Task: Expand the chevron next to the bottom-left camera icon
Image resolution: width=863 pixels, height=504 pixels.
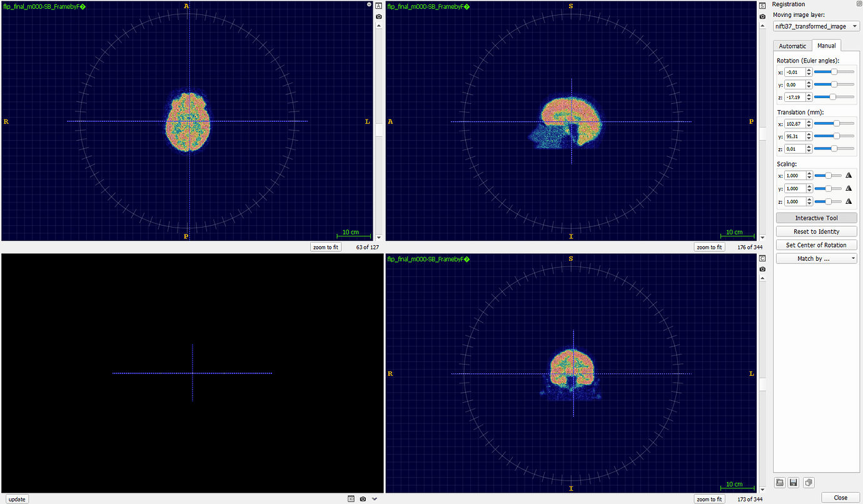Action: tap(374, 498)
